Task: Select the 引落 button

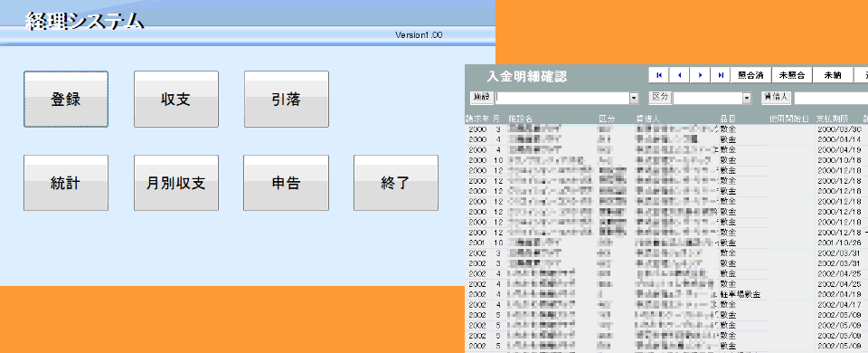Action: 287,100
